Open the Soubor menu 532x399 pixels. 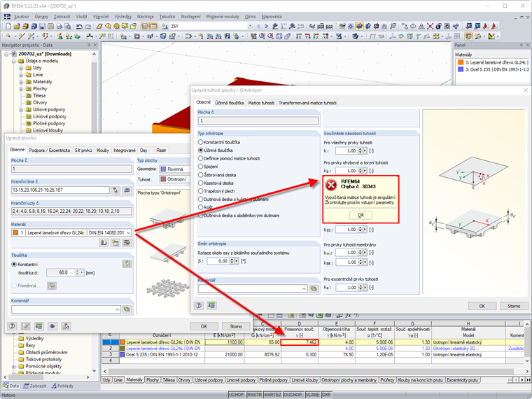(x=22, y=17)
